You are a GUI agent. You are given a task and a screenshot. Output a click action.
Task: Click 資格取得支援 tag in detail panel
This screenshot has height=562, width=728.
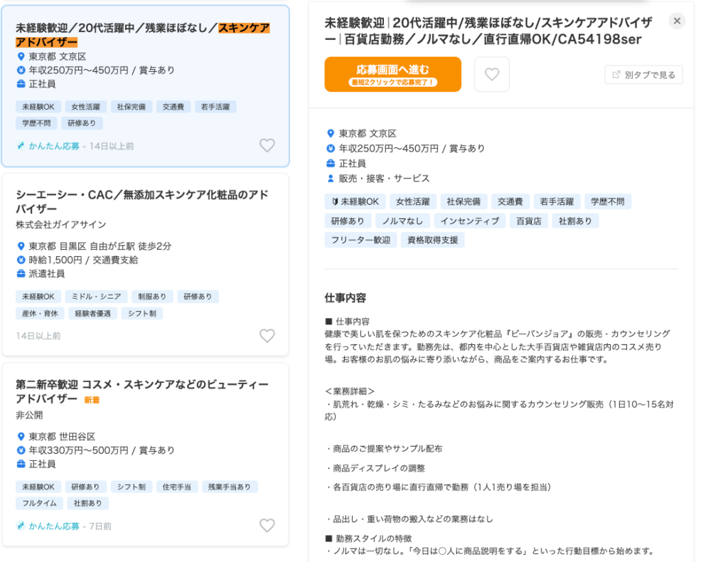pos(432,240)
